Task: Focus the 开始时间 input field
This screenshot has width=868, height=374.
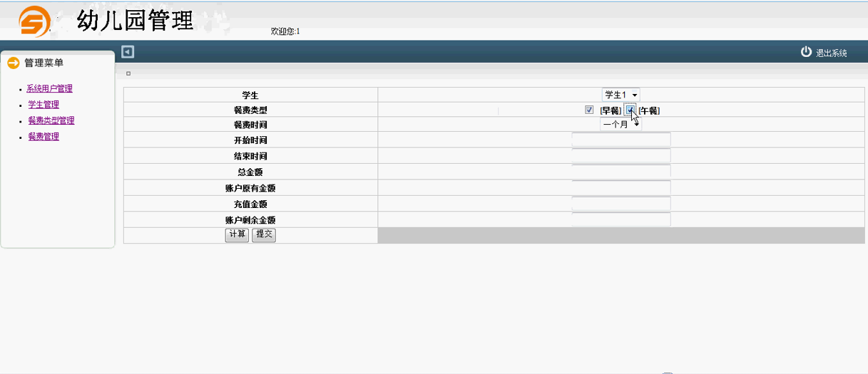Action: (x=621, y=140)
